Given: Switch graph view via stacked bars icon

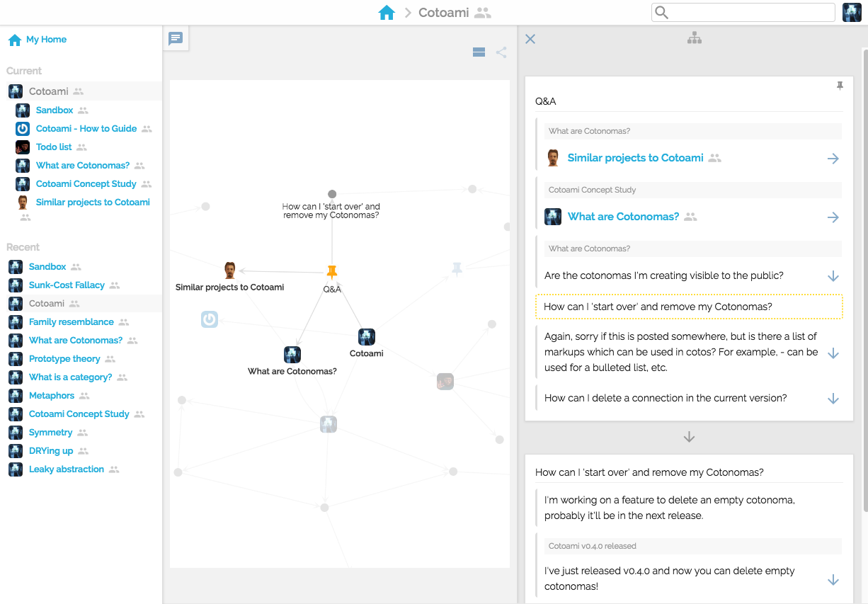Looking at the screenshot, I should [x=479, y=52].
